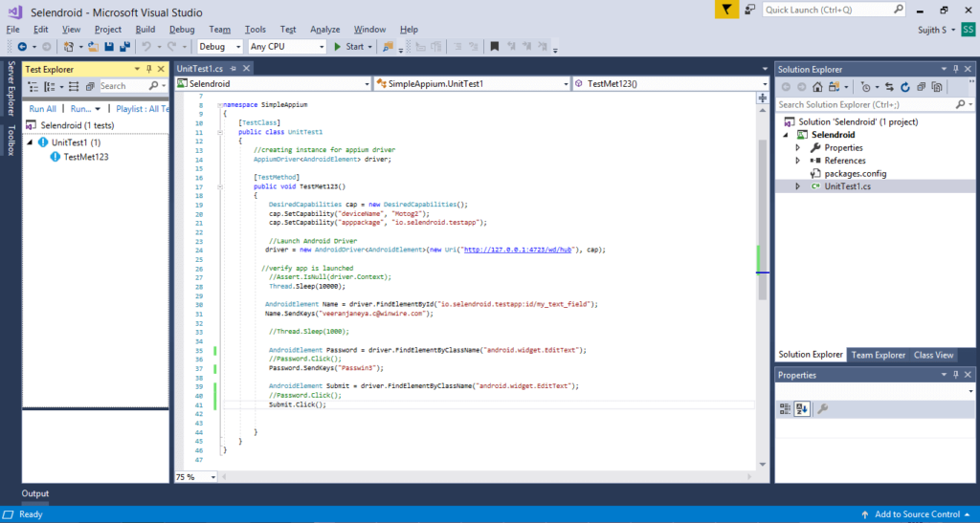Open the Analyze menu

click(x=325, y=30)
